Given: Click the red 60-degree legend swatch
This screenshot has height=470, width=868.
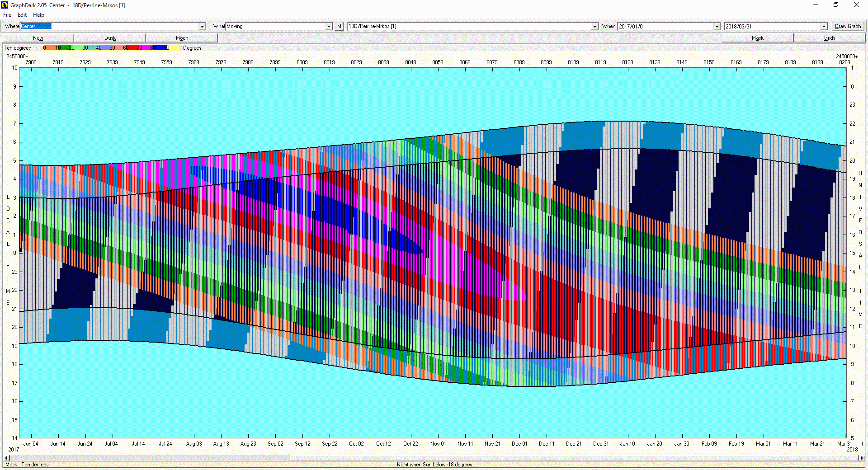Looking at the screenshot, I should [132, 48].
